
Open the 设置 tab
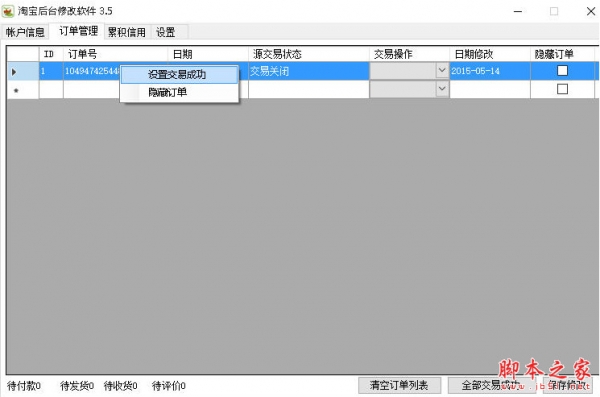point(166,32)
